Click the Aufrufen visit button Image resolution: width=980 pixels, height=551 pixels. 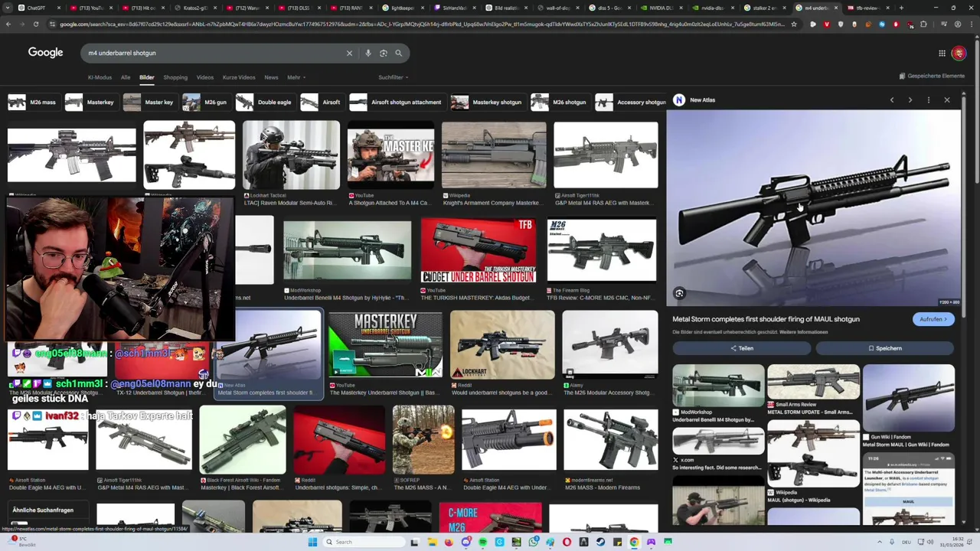coord(933,319)
